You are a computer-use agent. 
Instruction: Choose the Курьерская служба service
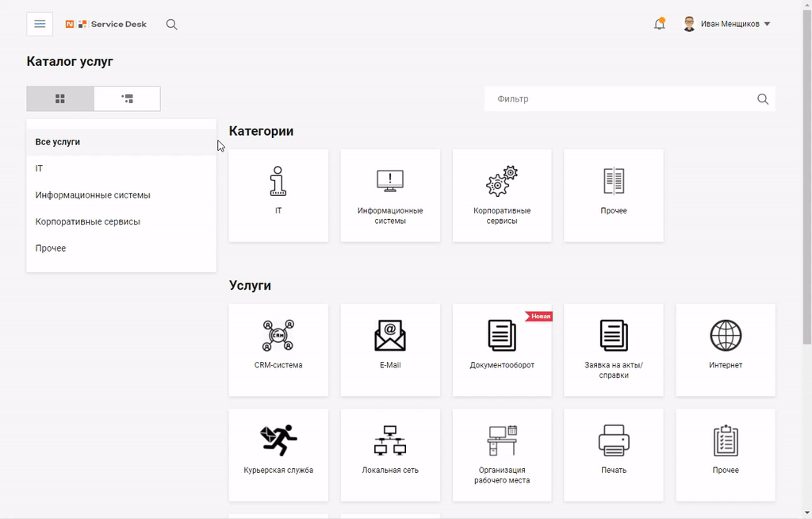(x=278, y=456)
